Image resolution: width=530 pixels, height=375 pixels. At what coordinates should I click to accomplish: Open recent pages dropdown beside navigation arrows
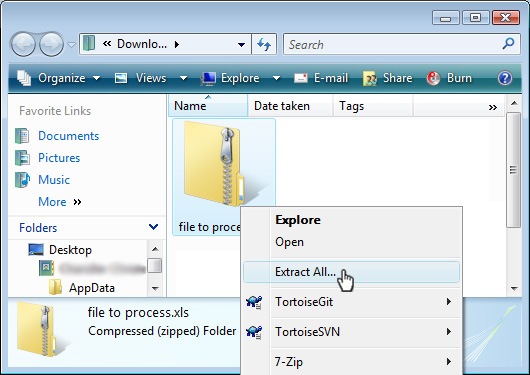coord(71,45)
